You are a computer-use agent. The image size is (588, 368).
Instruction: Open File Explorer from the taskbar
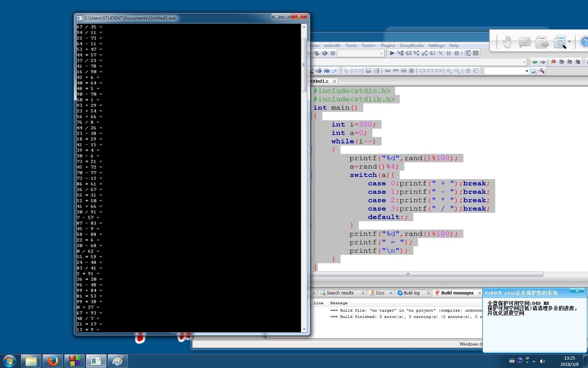tap(31, 361)
